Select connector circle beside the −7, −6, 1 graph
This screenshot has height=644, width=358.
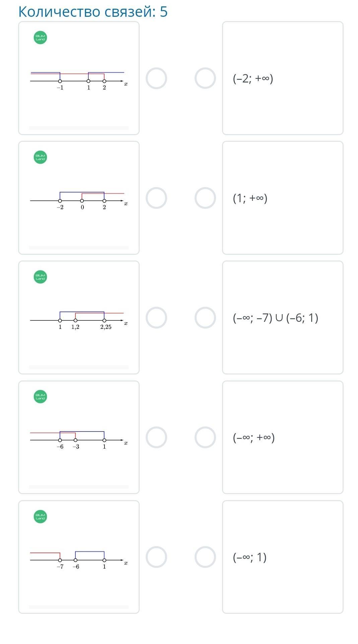point(156,557)
